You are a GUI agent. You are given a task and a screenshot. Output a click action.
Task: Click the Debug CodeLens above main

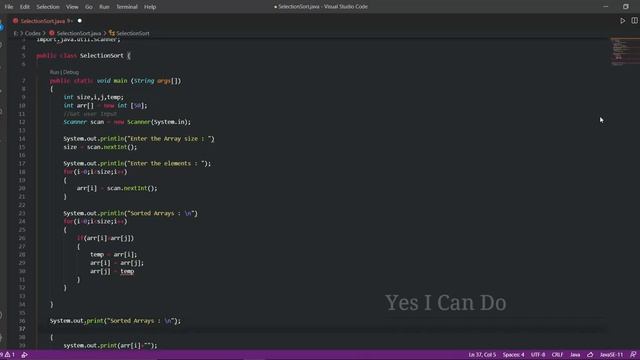point(71,72)
